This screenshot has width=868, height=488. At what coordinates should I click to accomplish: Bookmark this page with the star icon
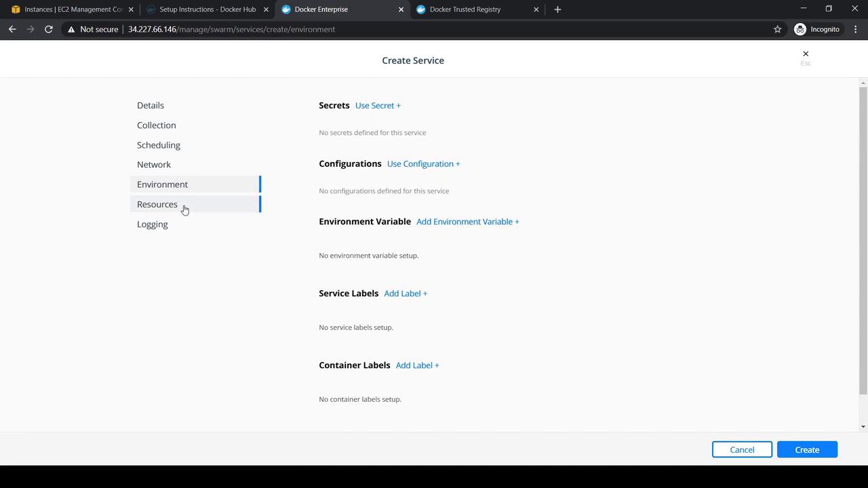[x=777, y=29]
